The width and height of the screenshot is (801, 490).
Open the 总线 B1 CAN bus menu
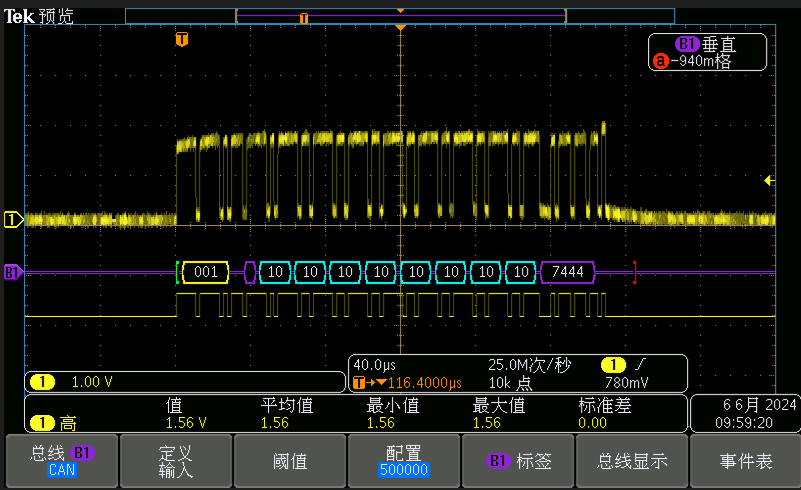[x=62, y=461]
